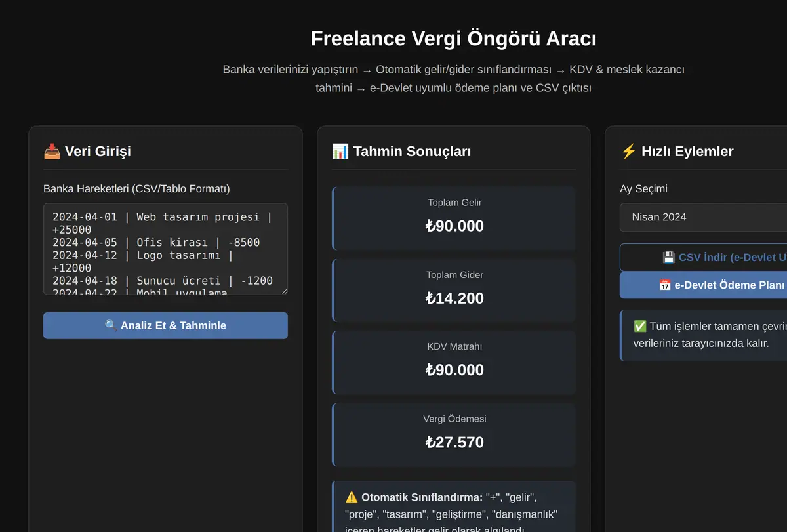Click the text area resize handle corner

283,291
